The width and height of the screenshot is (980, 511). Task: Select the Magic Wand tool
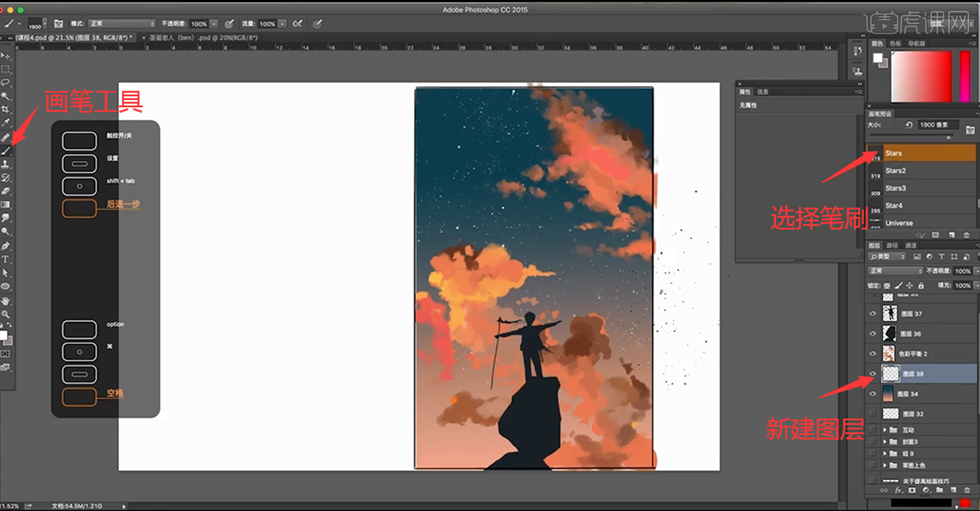tap(6, 96)
